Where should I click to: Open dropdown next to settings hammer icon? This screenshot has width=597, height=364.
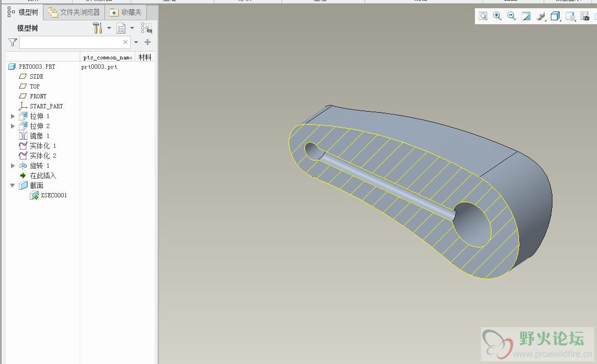point(109,28)
